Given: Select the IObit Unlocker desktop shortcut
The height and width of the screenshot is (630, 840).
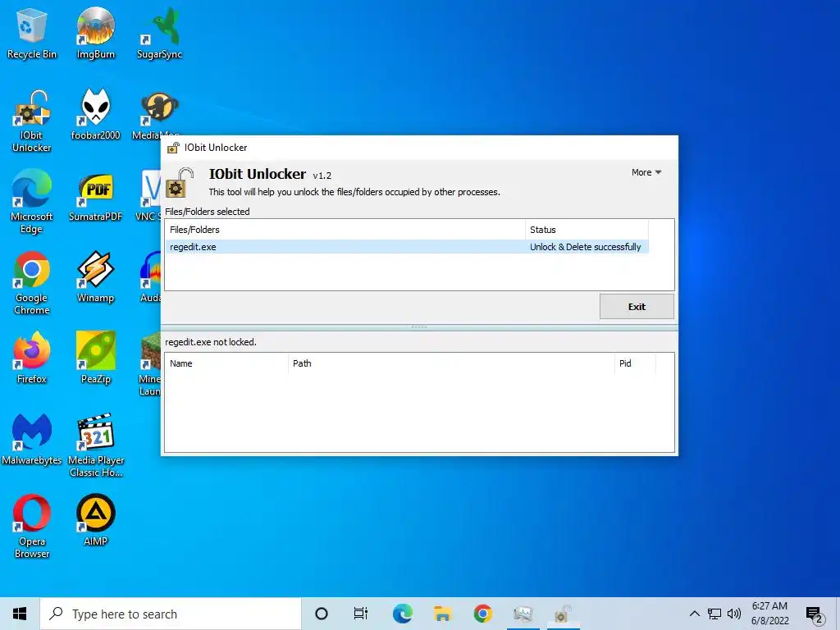Looking at the screenshot, I should tap(32, 121).
